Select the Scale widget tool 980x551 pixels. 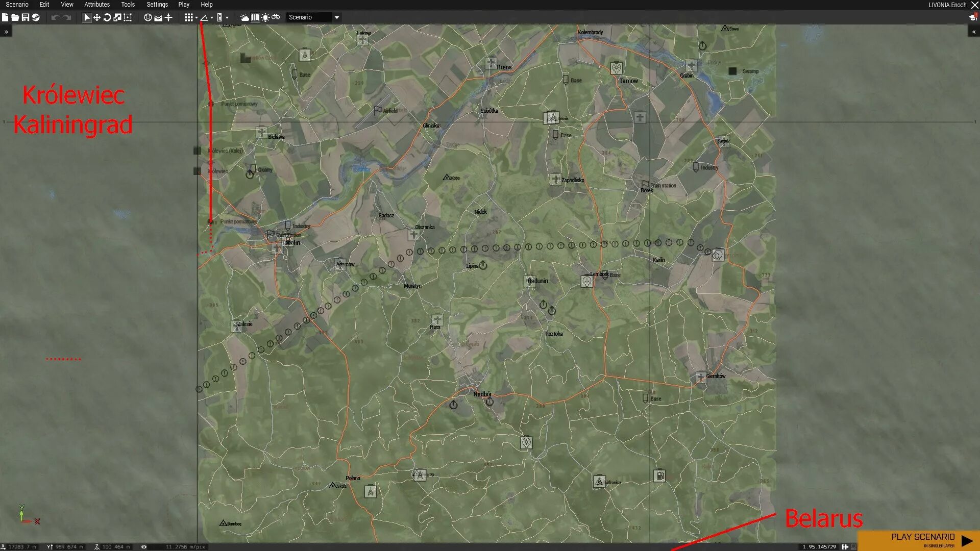(117, 17)
